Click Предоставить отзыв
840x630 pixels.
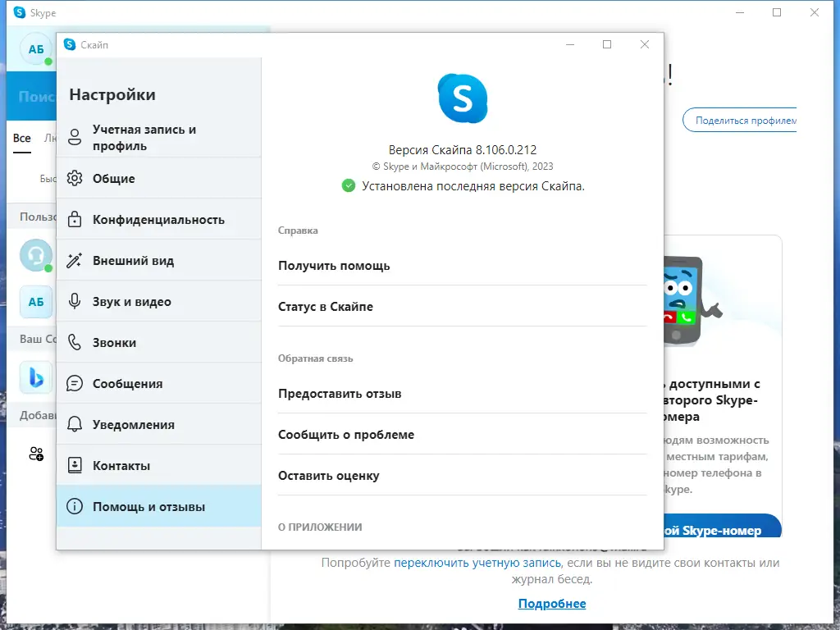point(463,394)
